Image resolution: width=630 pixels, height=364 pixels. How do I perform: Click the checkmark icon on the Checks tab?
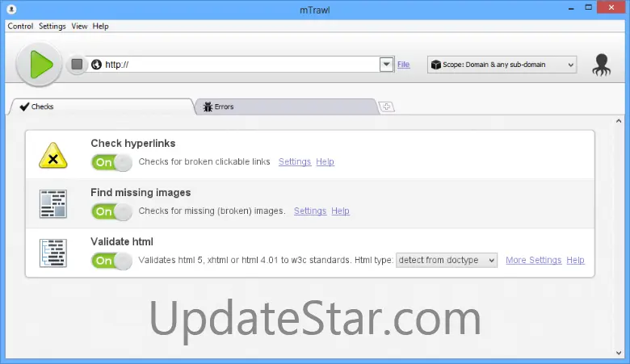click(x=24, y=107)
